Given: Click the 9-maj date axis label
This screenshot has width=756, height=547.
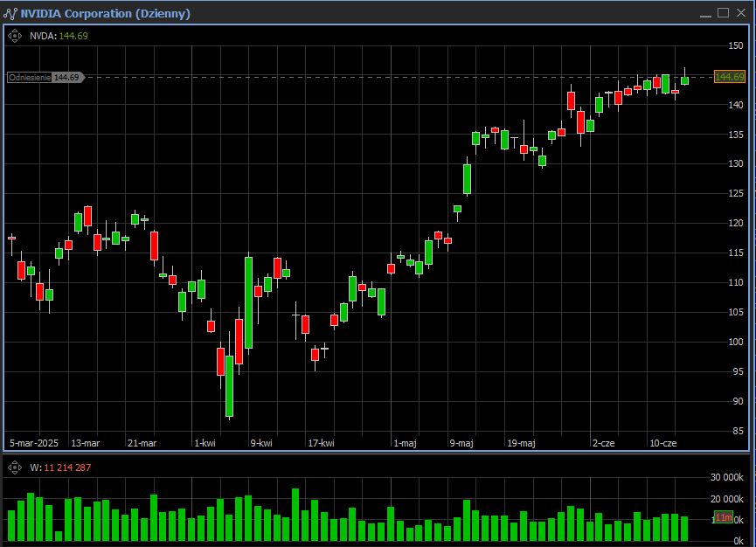Looking at the screenshot, I should [x=461, y=443].
